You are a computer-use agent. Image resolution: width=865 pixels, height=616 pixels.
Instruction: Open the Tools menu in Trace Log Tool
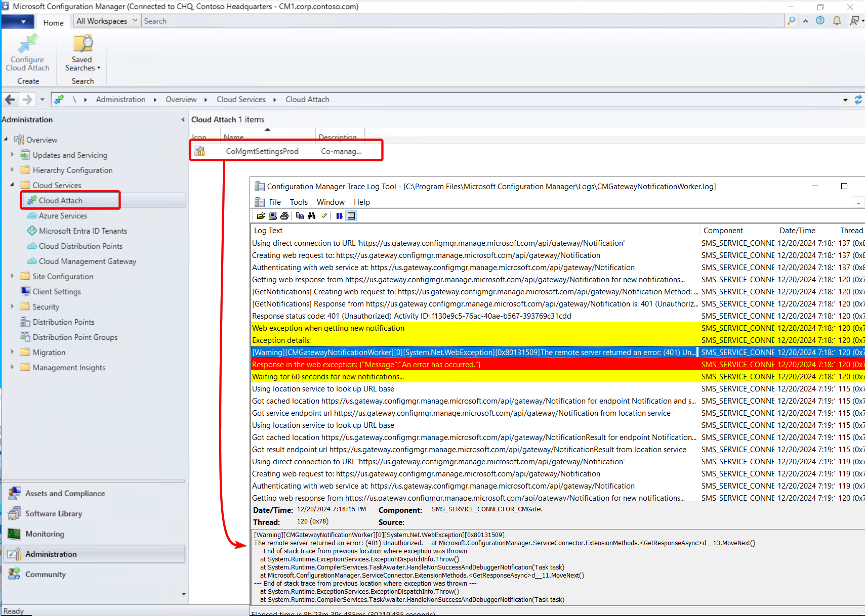tap(299, 202)
